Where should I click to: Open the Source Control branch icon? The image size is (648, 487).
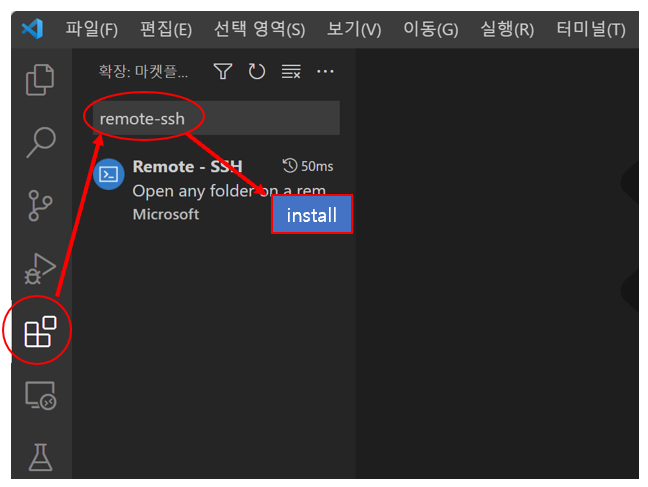coord(40,205)
